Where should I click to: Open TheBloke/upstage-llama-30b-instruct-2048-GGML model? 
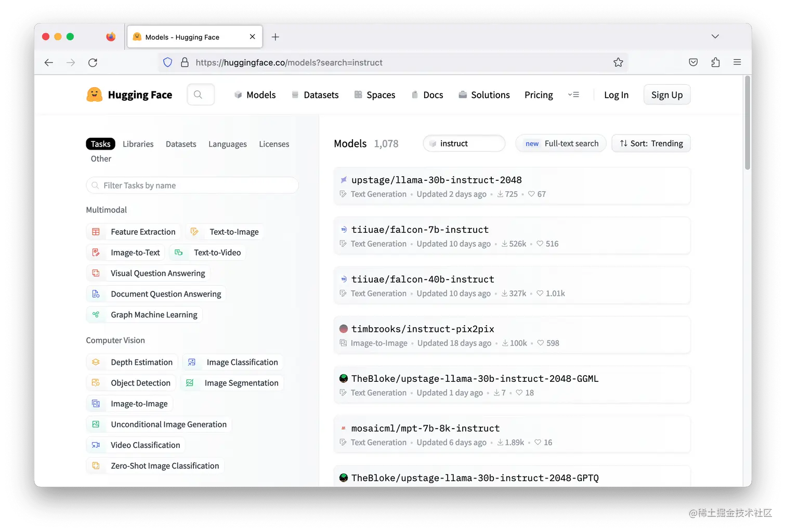[512, 385]
